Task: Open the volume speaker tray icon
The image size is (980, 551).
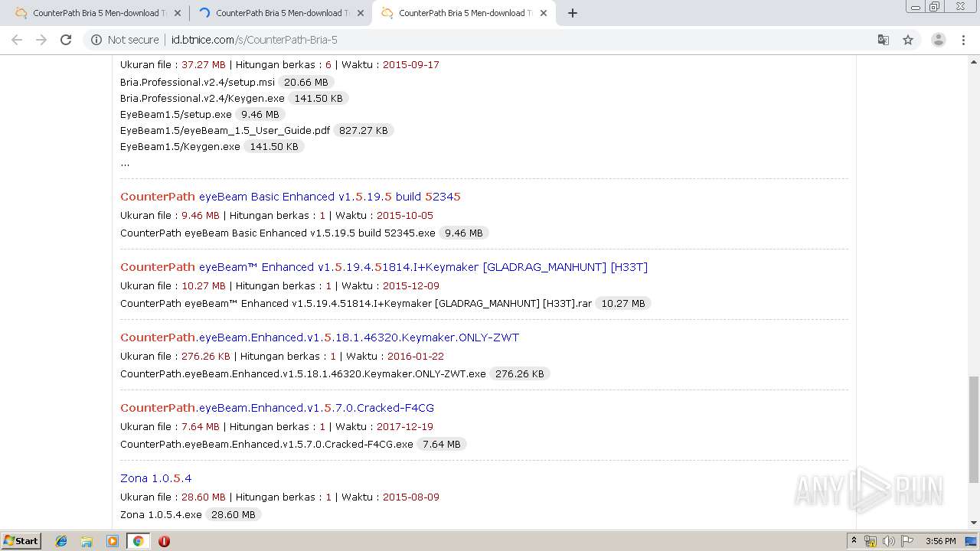Action: tap(889, 541)
